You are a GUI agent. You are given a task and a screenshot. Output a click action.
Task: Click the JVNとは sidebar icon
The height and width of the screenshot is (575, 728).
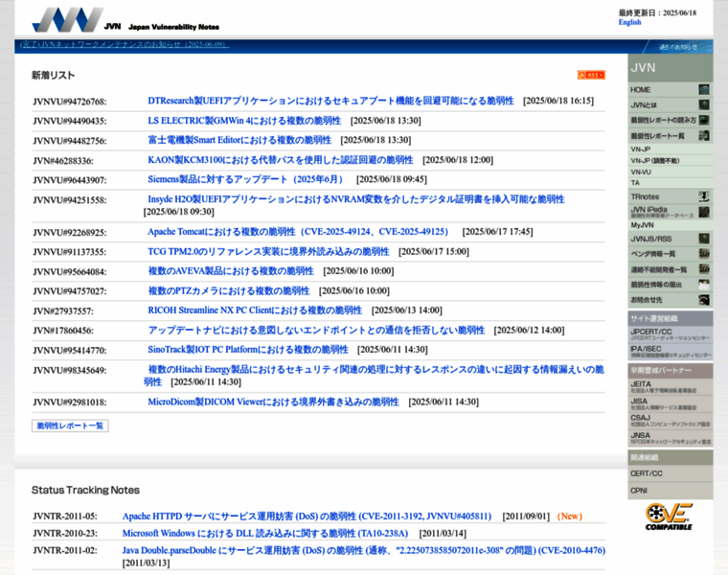point(704,105)
